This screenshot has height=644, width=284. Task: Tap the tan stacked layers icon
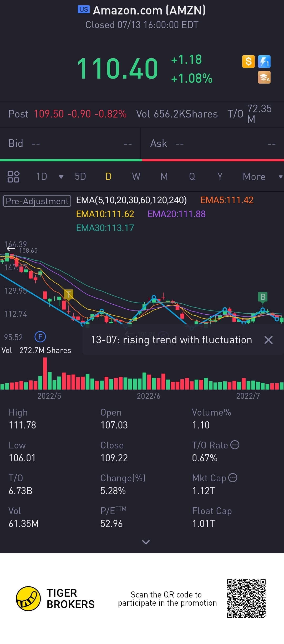pyautogui.click(x=264, y=77)
